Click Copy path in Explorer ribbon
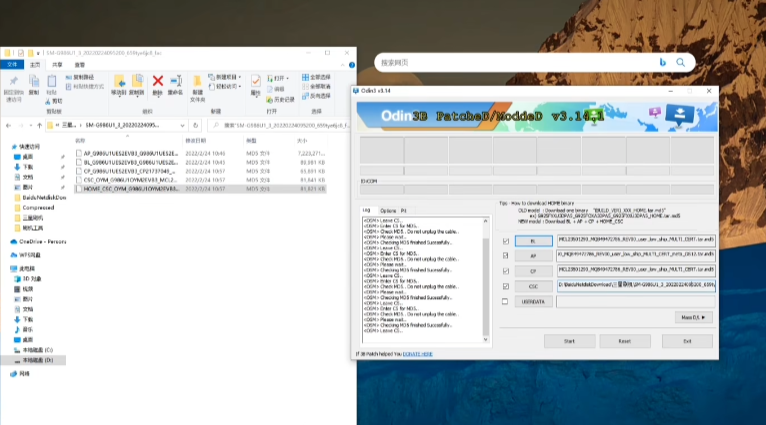 (80, 77)
